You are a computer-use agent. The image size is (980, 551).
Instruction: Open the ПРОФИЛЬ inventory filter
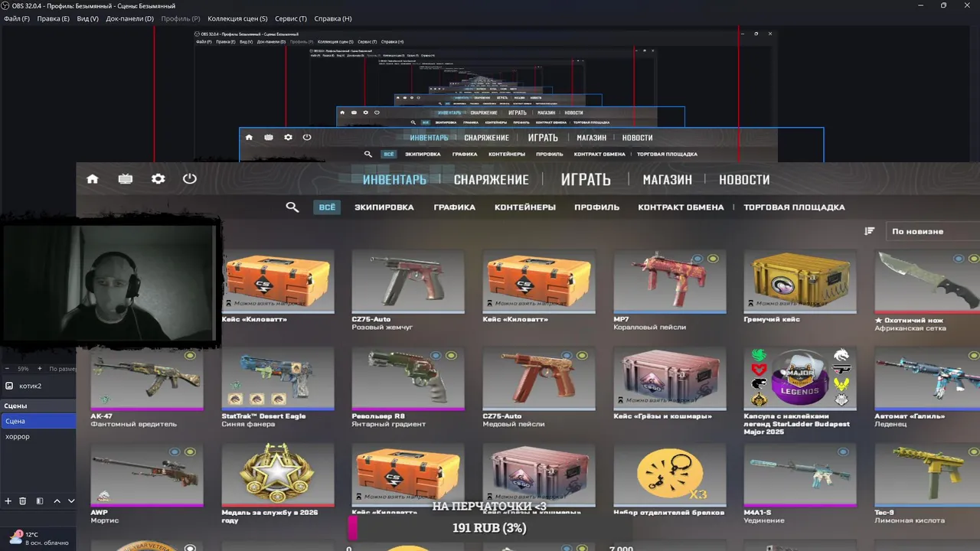[597, 207]
